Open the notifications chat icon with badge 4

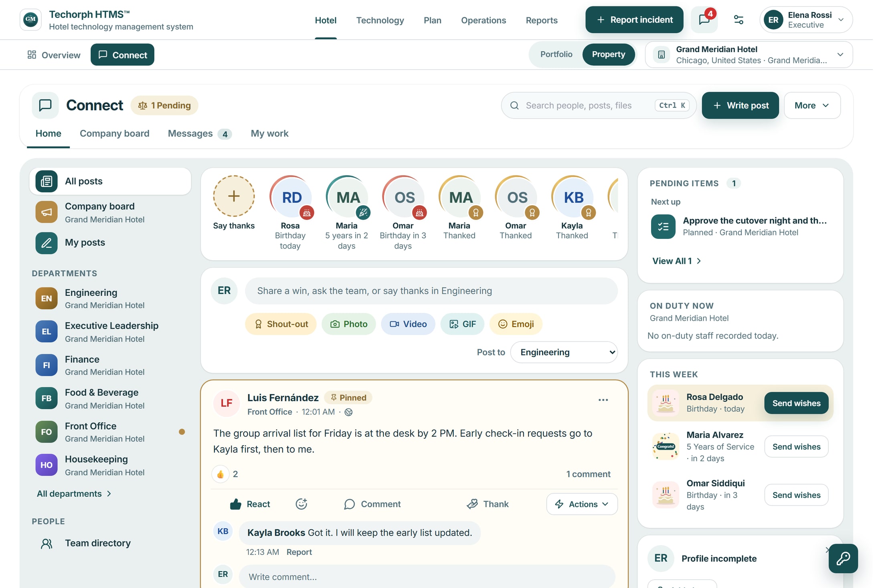tap(704, 20)
